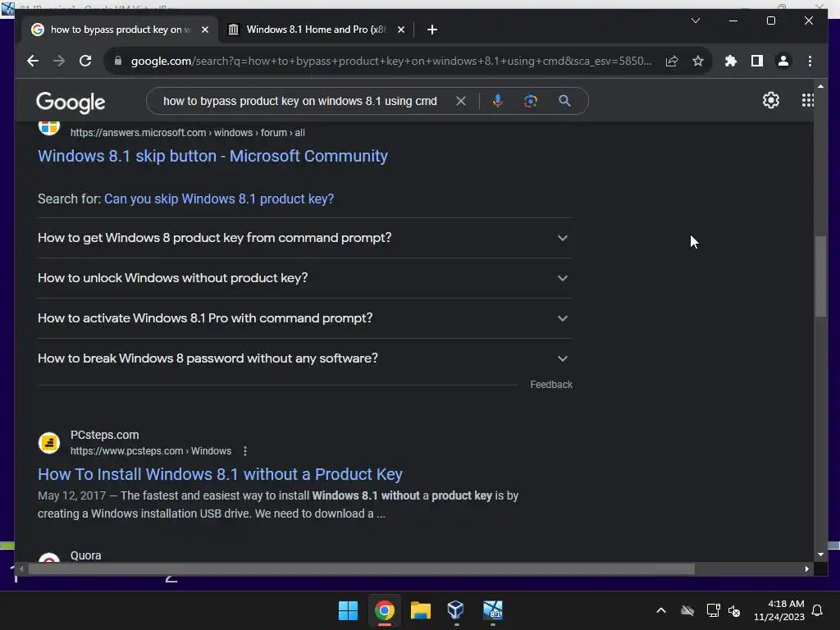
Task: Open the 8.1 VM taskbar icon
Action: (493, 610)
